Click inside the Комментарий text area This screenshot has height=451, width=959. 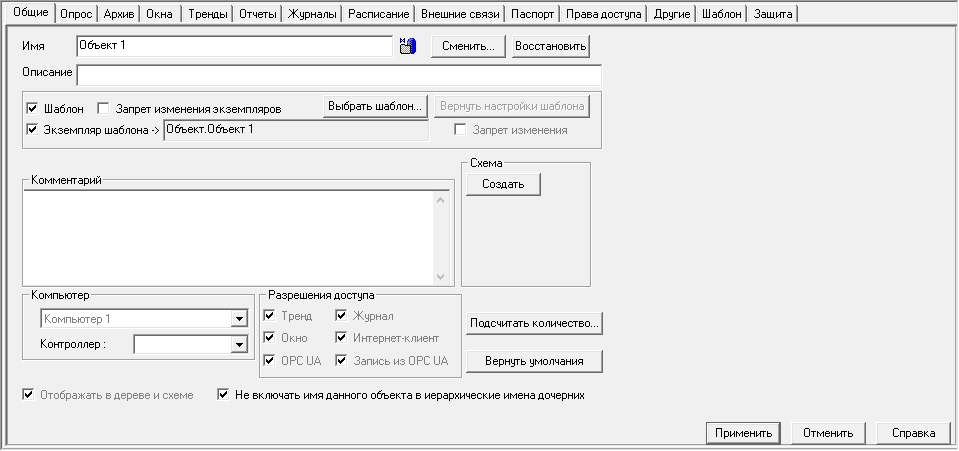click(229, 237)
